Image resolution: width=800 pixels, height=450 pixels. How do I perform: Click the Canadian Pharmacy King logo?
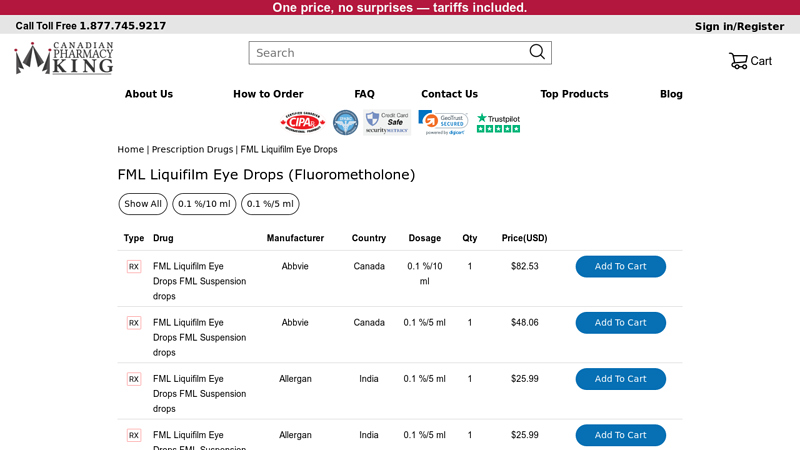(64, 58)
